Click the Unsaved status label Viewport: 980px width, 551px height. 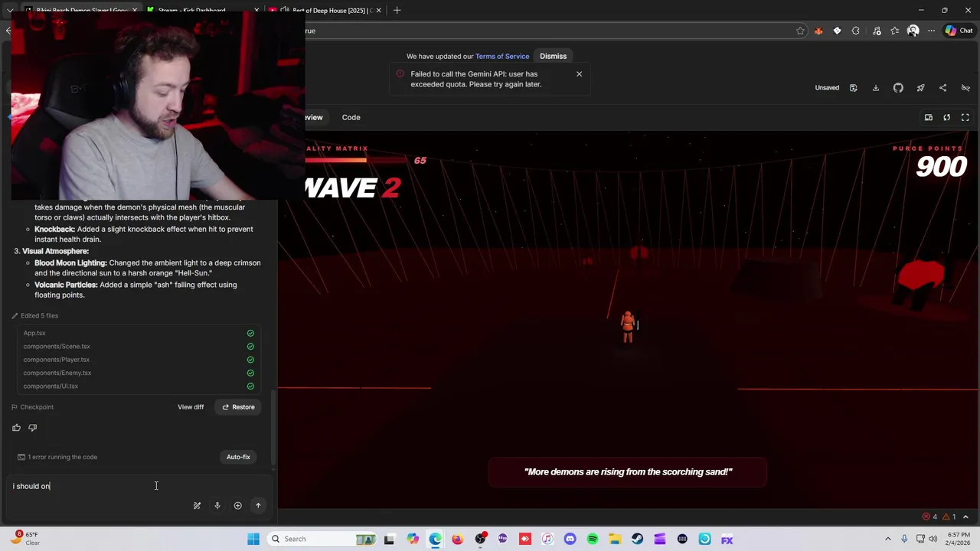(x=827, y=88)
